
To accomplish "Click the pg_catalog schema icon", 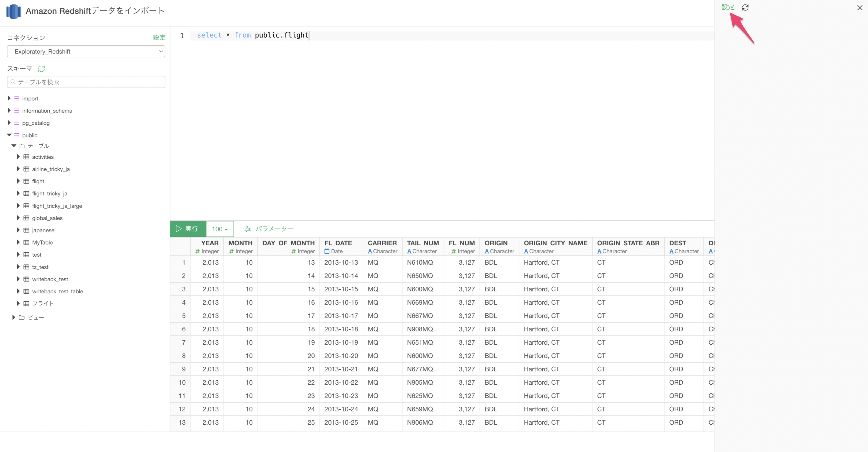I will (x=17, y=123).
